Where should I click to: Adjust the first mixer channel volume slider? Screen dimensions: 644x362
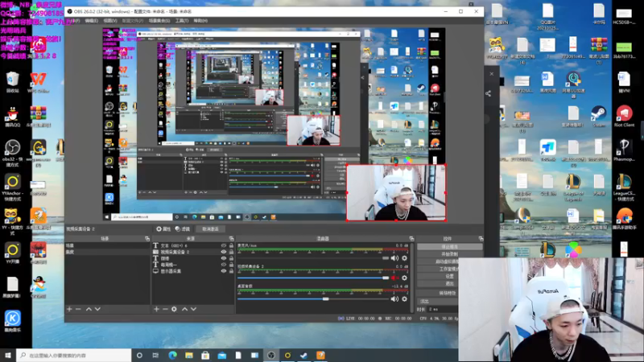point(313,258)
